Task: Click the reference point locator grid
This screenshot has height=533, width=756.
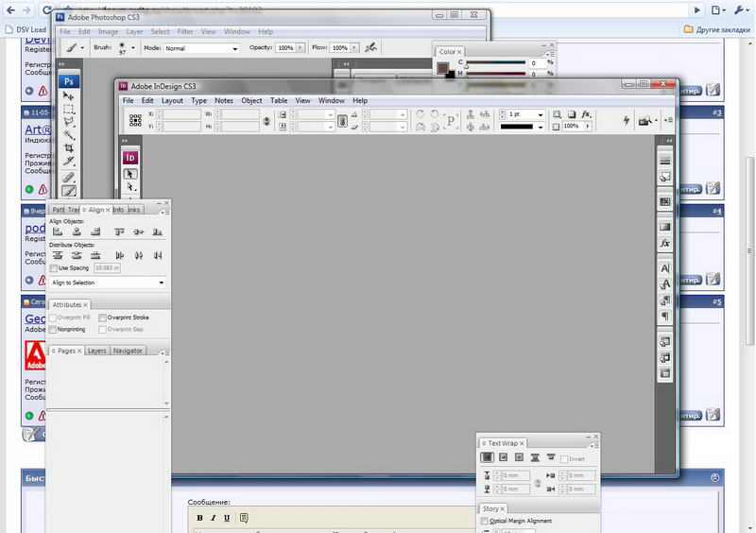Action: pos(135,120)
